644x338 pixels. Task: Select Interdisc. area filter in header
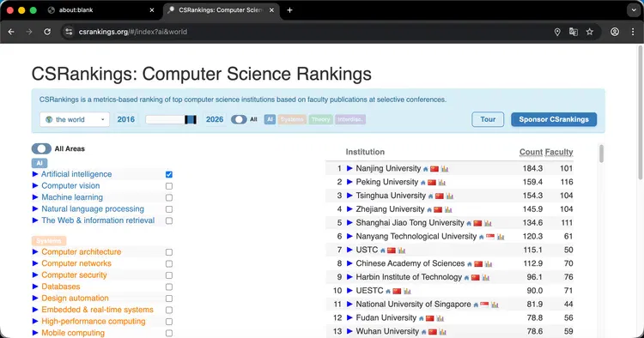[350, 119]
